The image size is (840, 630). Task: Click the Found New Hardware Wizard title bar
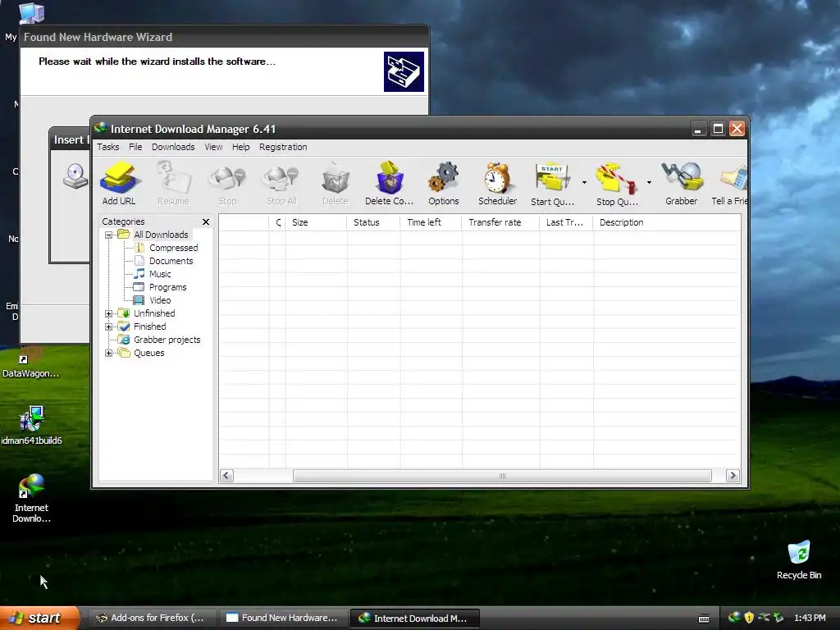(225, 37)
